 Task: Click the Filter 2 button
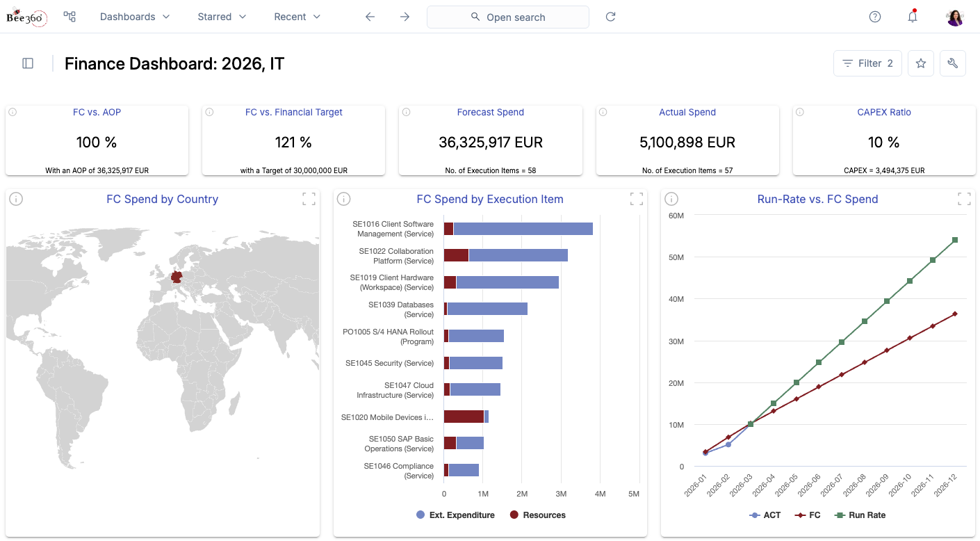867,63
